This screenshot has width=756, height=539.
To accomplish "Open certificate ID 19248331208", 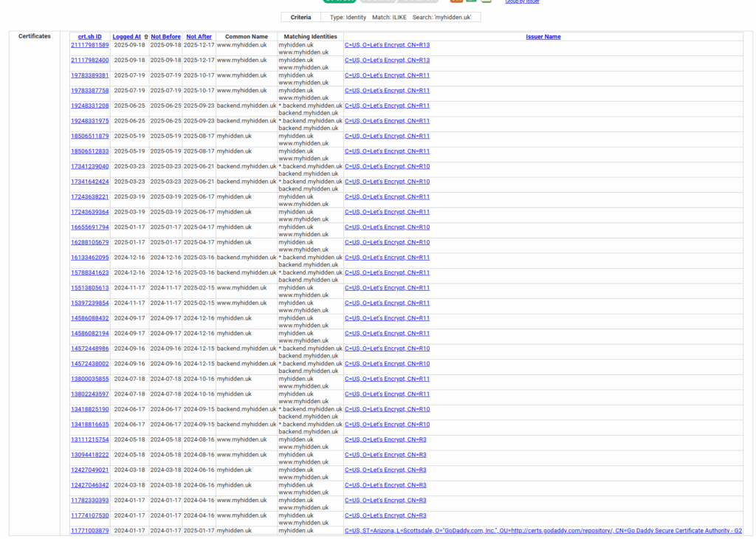I will (x=89, y=106).
